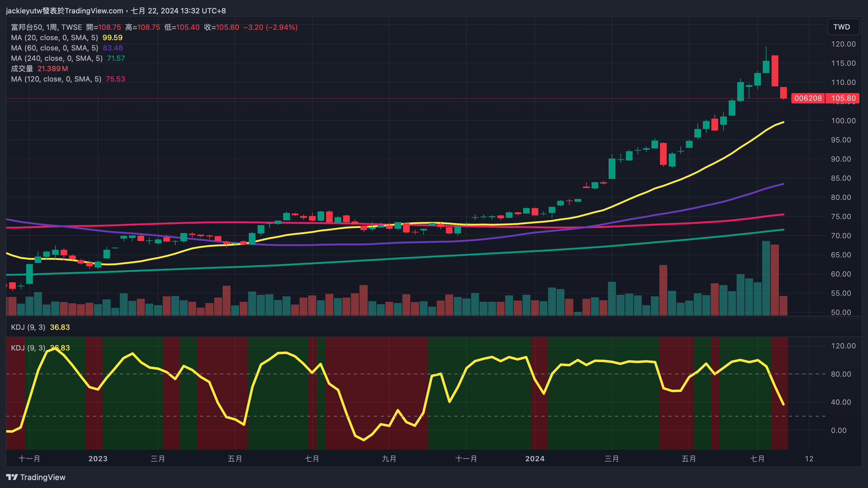
Task: Click the 0.00 label on the KDJ axis
Action: (838, 430)
